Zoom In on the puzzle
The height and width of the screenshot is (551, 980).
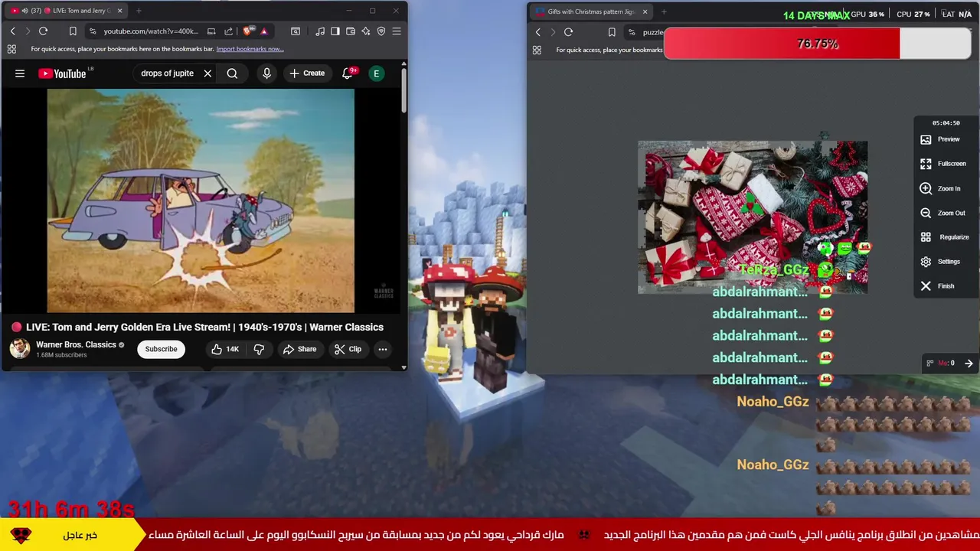[x=941, y=188]
